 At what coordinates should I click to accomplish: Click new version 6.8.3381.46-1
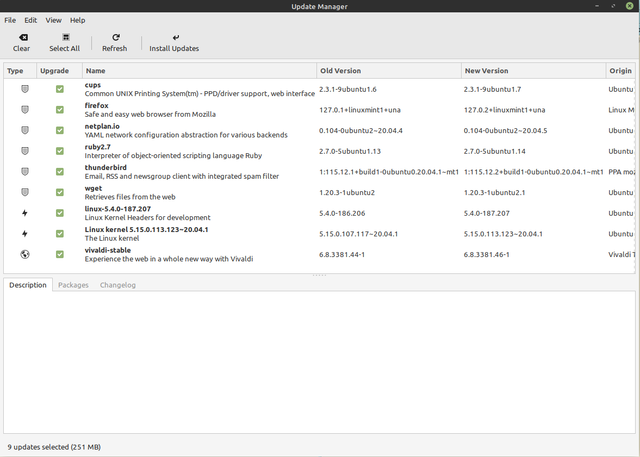pyautogui.click(x=487, y=255)
